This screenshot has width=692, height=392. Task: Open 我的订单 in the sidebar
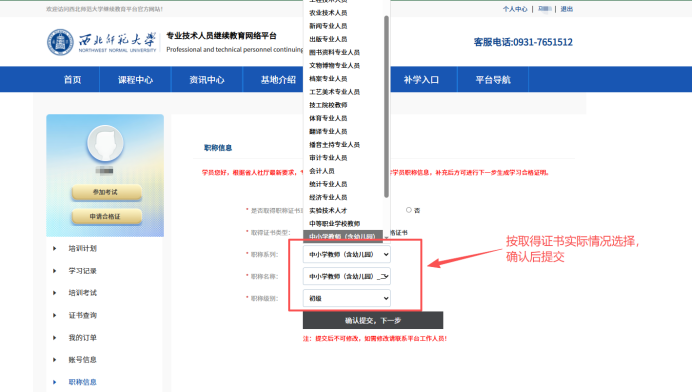click(83, 338)
